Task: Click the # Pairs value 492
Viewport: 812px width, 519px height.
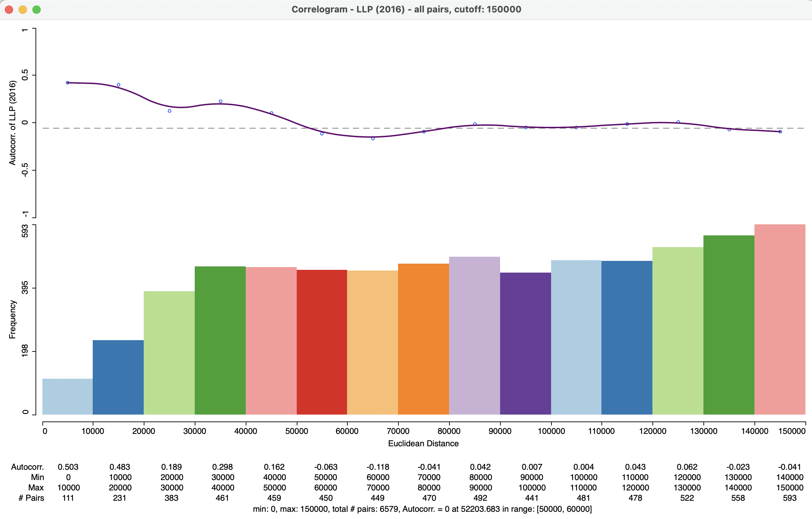Action: [480, 498]
